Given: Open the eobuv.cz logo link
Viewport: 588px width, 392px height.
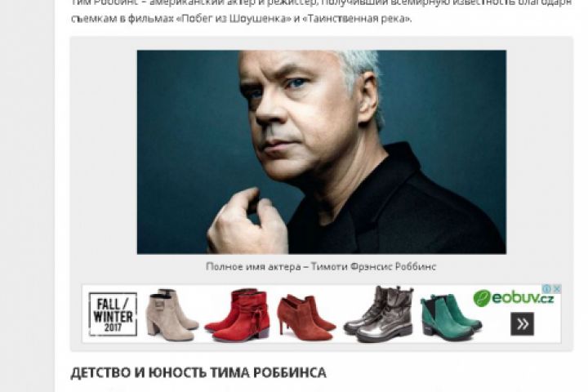Looking at the screenshot, I should (x=514, y=299).
